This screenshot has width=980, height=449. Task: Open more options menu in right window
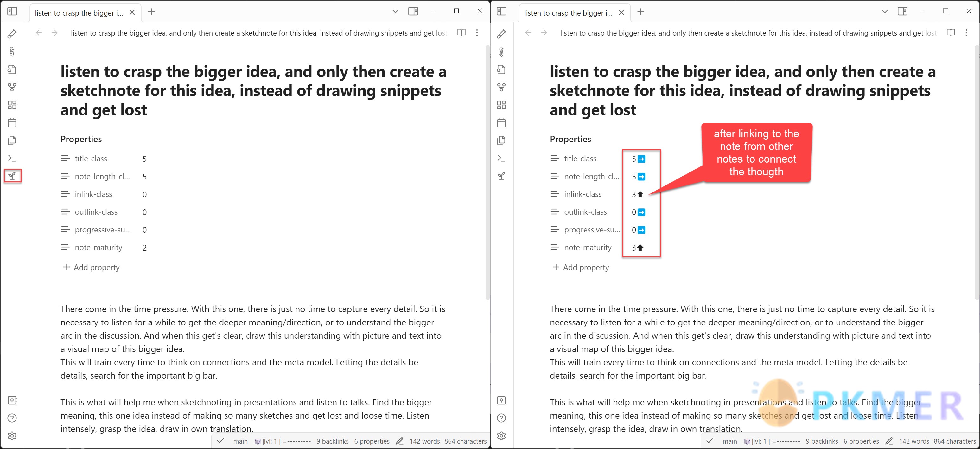coord(966,33)
